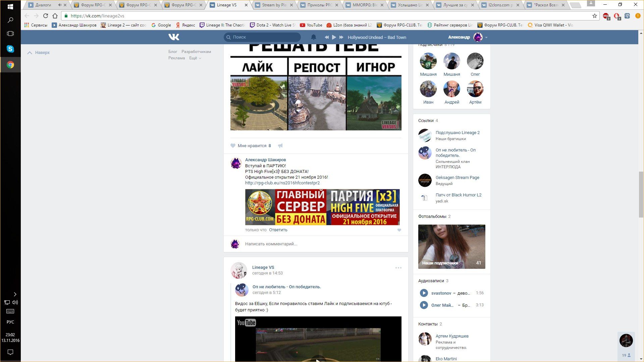
Task: Go to previous track in header player
Action: (326, 37)
